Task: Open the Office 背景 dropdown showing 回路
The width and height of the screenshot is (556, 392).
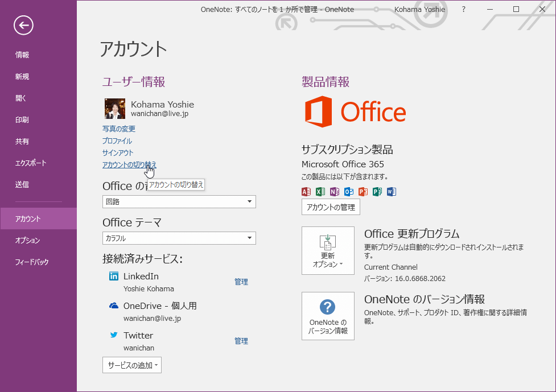Action: click(x=179, y=201)
